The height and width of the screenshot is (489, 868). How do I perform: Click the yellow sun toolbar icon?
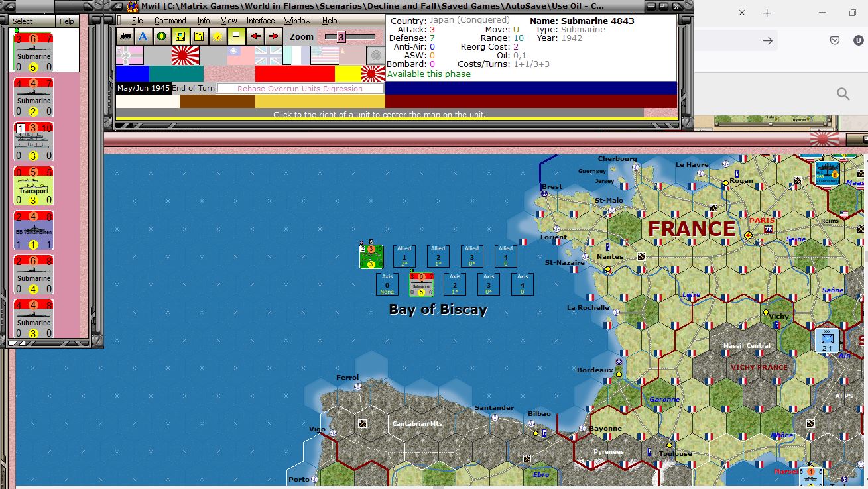[217, 36]
